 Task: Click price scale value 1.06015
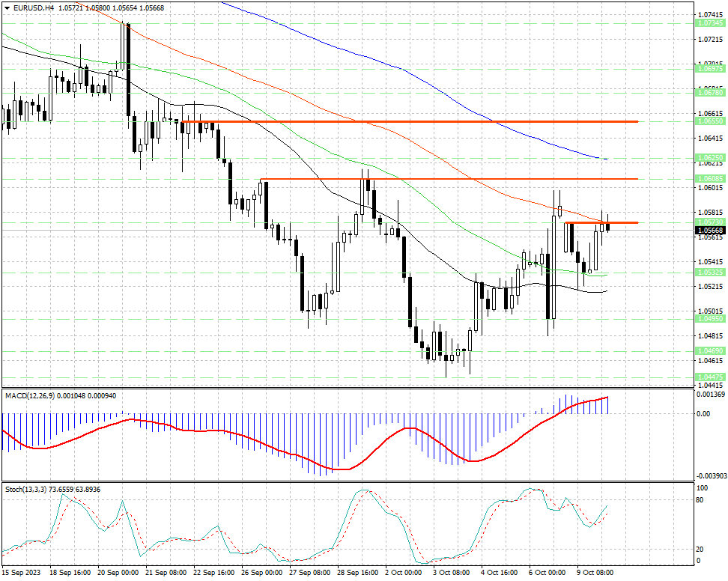coord(710,187)
